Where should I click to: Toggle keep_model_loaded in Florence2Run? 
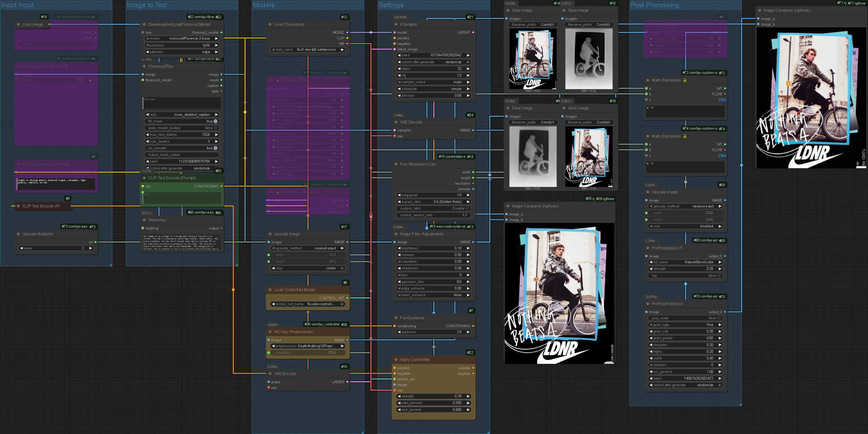coord(182,128)
